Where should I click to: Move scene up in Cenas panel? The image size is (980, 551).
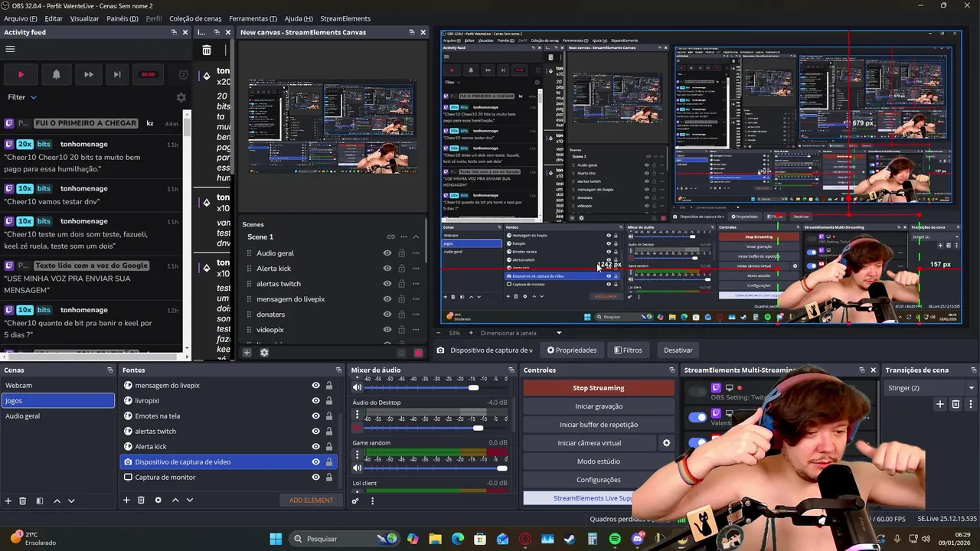[x=57, y=500]
